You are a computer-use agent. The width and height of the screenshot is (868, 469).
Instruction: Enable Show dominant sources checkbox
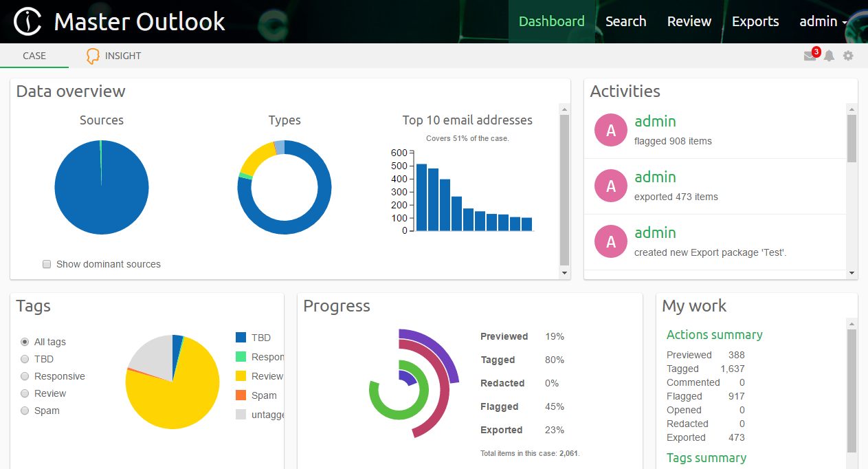click(47, 264)
